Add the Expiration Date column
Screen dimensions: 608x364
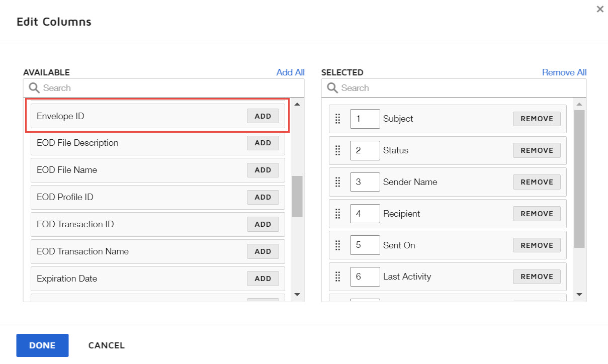pyautogui.click(x=263, y=279)
